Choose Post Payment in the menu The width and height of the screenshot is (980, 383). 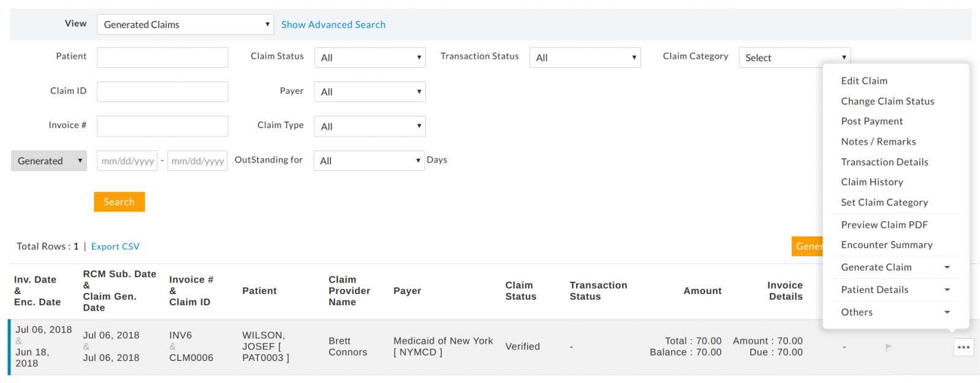(x=872, y=121)
